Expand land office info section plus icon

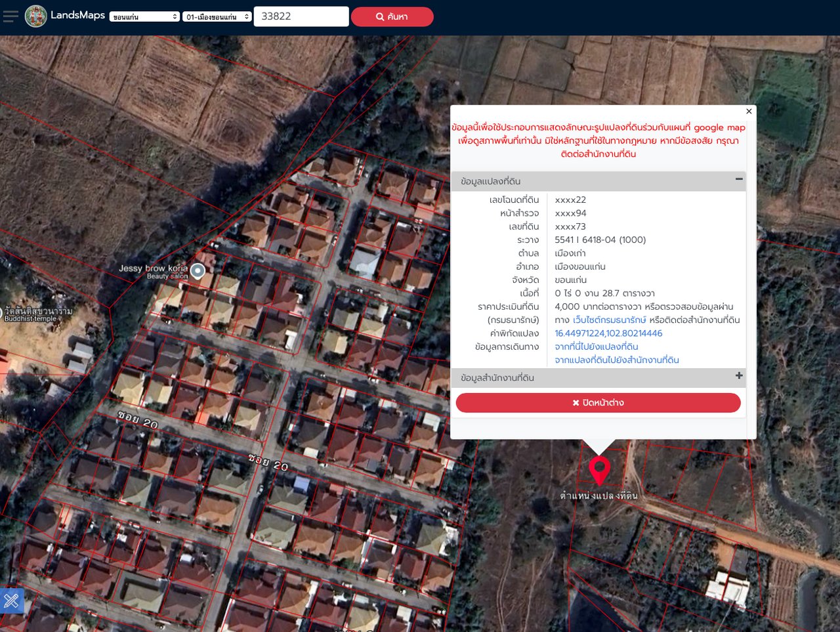click(x=739, y=376)
